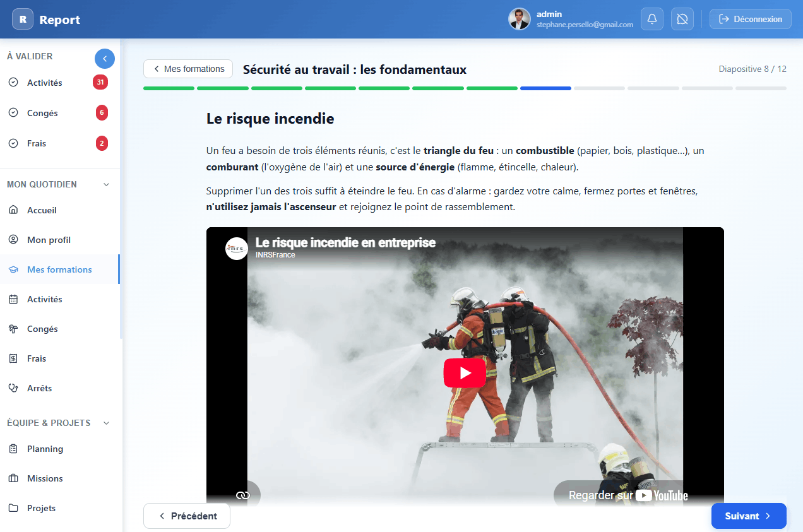Click the admin profile avatar
This screenshot has height=532, width=803.
coord(520,19)
